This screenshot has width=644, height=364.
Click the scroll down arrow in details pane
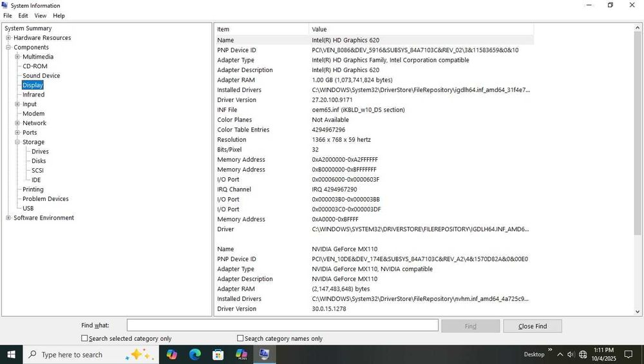(x=638, y=311)
